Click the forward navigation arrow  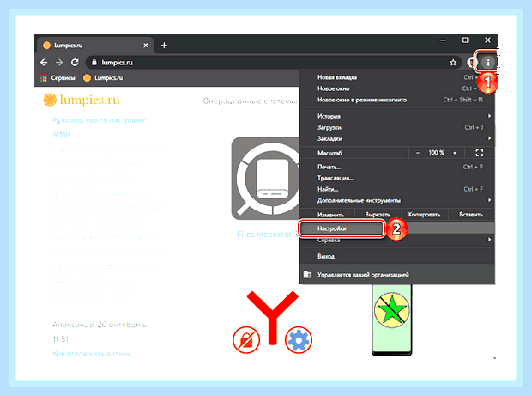[59, 63]
